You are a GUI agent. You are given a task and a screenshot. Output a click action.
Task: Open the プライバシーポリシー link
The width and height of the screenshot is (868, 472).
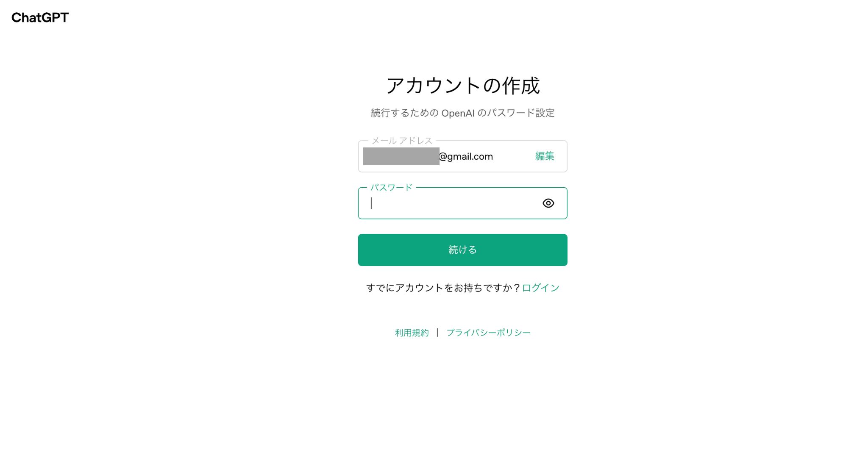coord(488,333)
